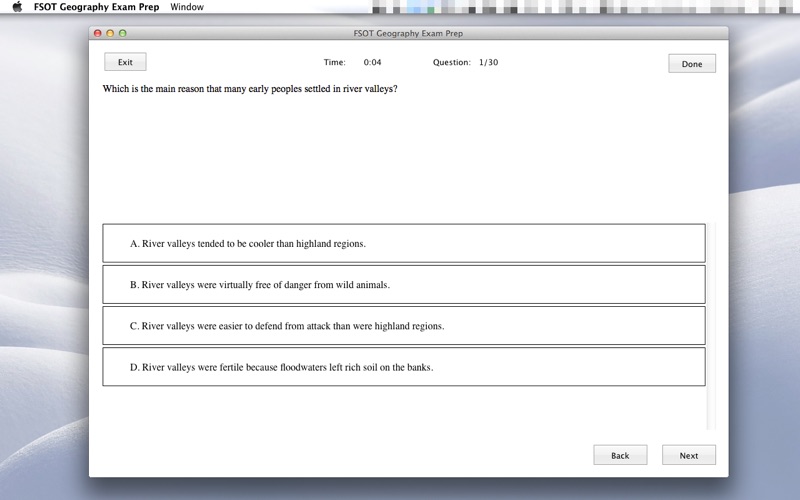The image size is (800, 500).
Task: Select answer C about defending from attack
Action: point(404,326)
